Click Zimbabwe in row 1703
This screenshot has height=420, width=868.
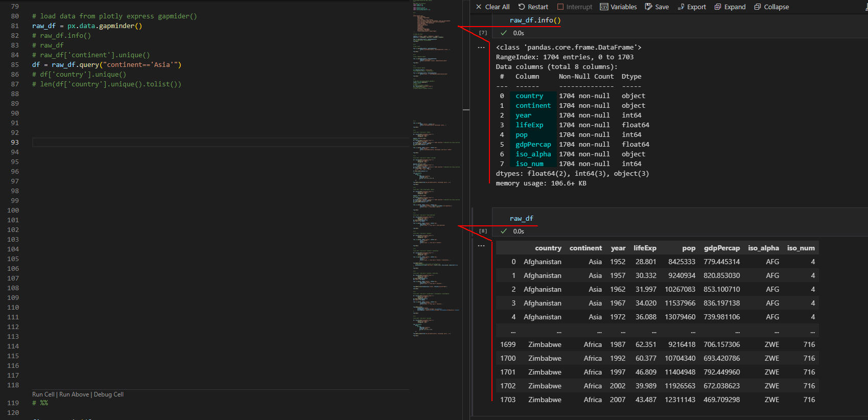pos(545,400)
